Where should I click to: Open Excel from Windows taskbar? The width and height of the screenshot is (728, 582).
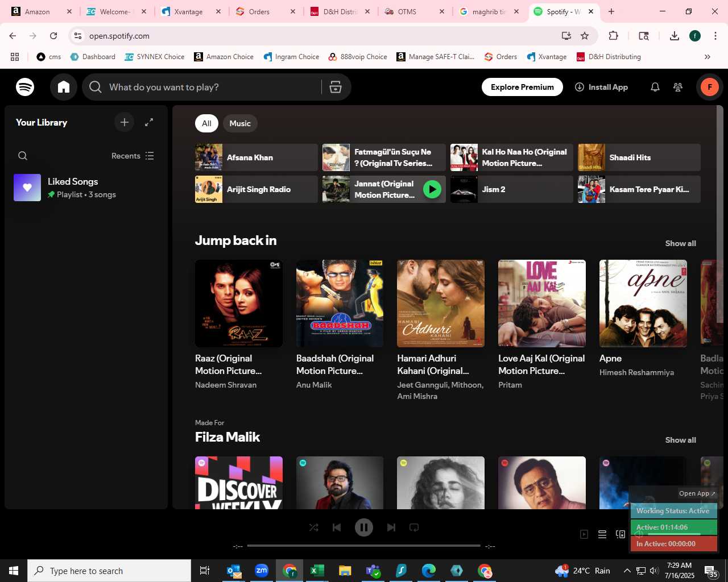[x=317, y=571]
